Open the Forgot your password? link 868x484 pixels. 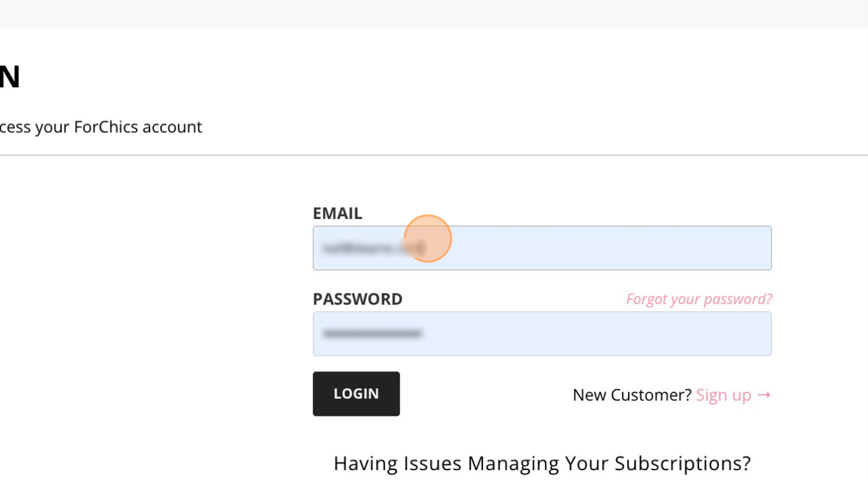click(x=699, y=299)
